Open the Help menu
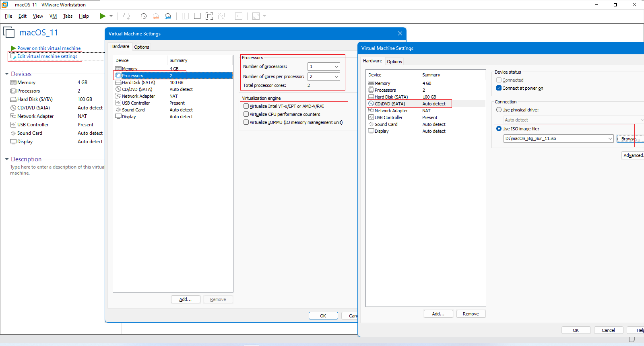This screenshot has width=644, height=346. [x=84, y=16]
